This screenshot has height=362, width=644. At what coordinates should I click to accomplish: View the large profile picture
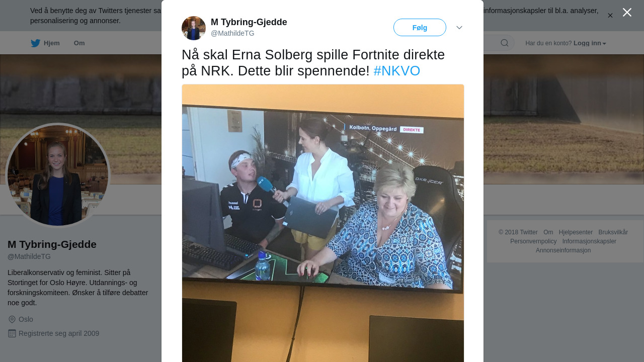click(57, 175)
